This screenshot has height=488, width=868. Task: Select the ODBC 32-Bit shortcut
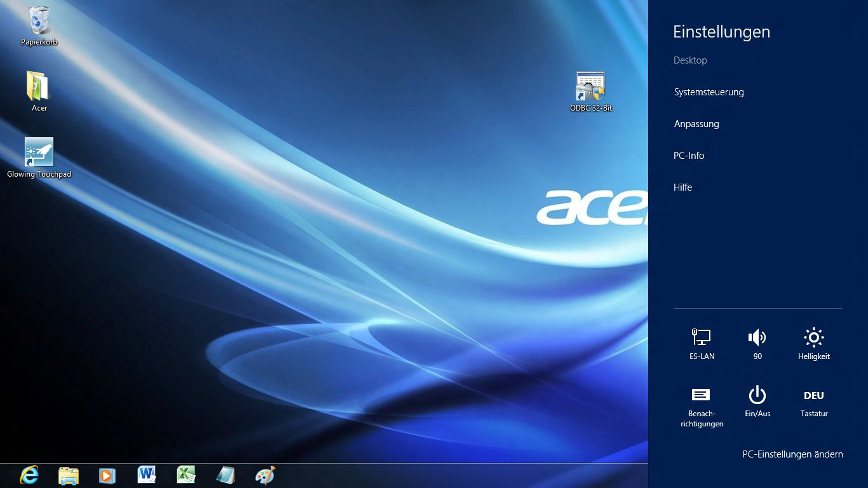coord(591,91)
